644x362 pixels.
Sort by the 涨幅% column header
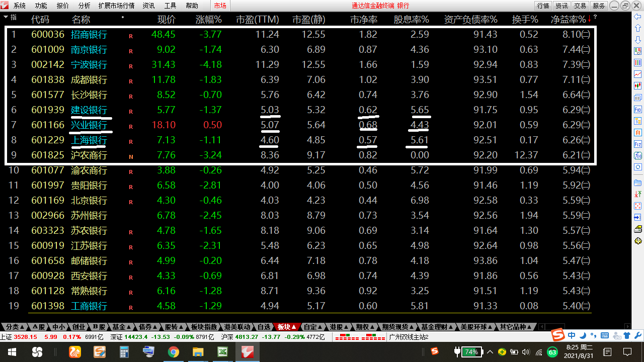pos(208,20)
